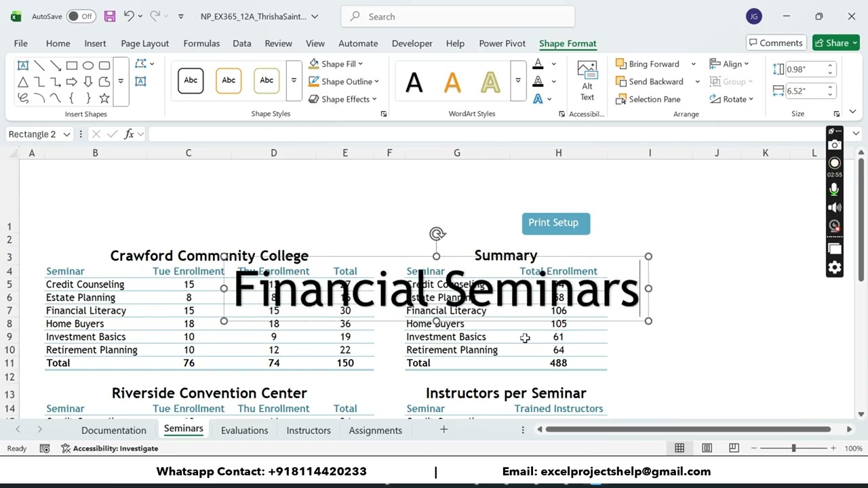Switch to Page Break Preview

[x=734, y=448]
